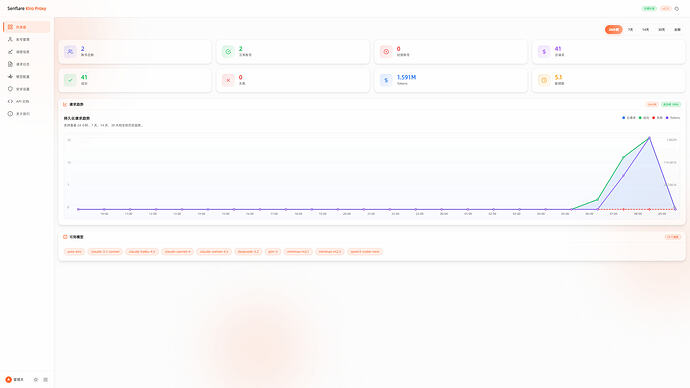Toggle the green legend series in chart
This screenshot has height=388, width=690.
(644, 118)
